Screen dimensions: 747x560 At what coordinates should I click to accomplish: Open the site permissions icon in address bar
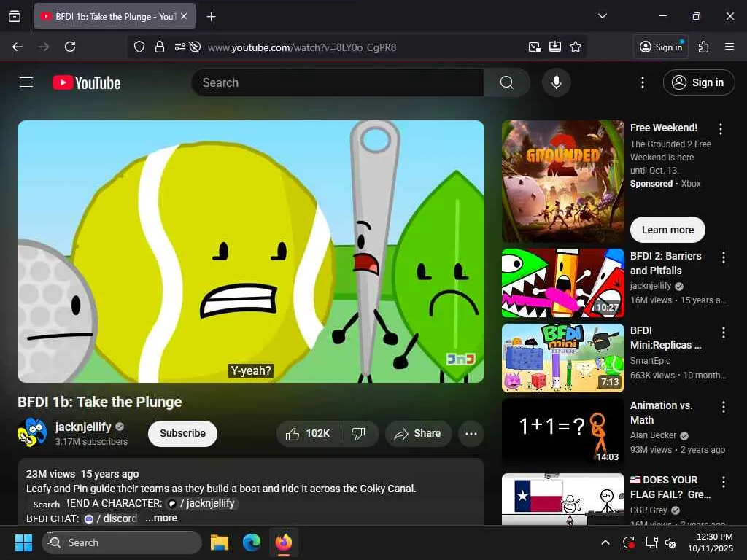(179, 47)
